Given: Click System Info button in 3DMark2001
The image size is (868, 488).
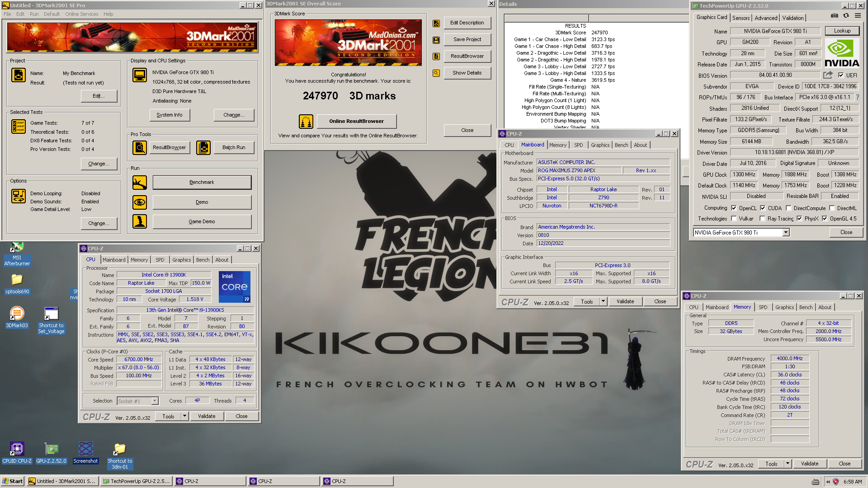Looking at the screenshot, I should pyautogui.click(x=170, y=115).
